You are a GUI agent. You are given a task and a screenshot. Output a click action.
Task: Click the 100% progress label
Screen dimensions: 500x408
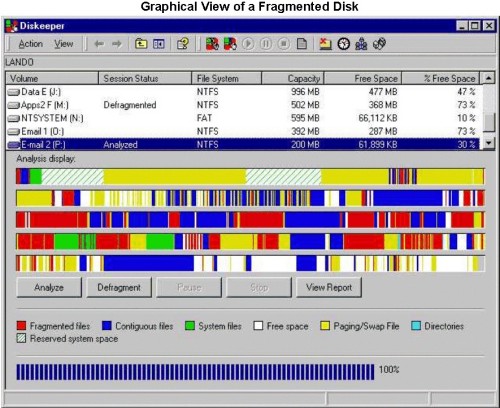(x=389, y=370)
